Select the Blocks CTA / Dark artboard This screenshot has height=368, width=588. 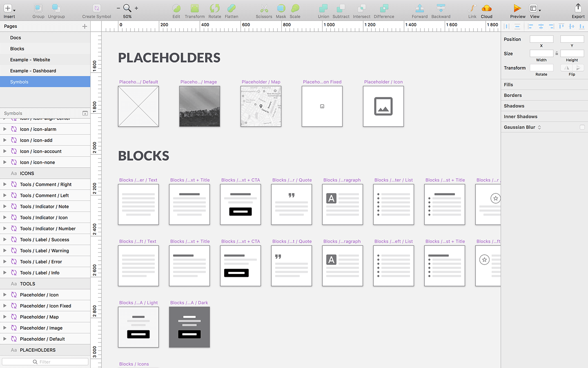189,327
